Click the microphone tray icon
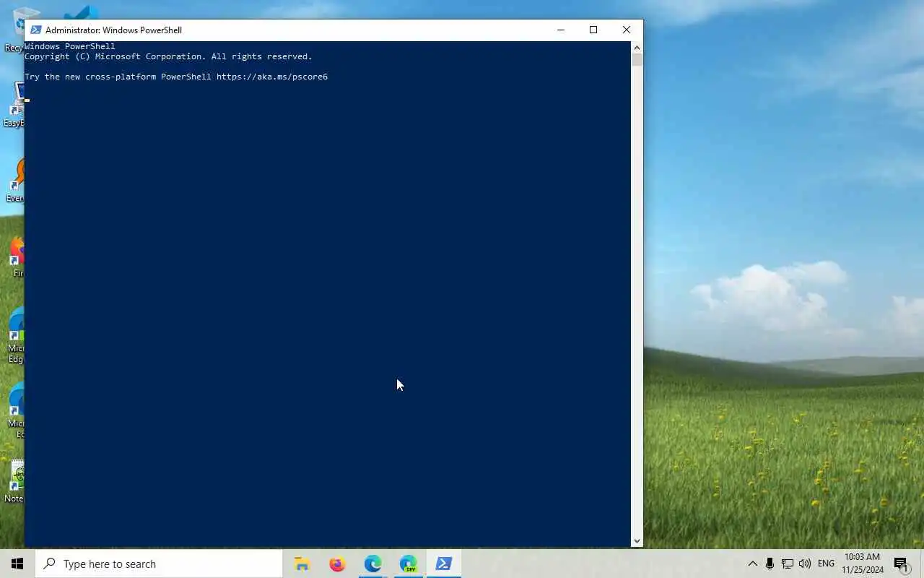Image resolution: width=924 pixels, height=578 pixels. pos(770,564)
